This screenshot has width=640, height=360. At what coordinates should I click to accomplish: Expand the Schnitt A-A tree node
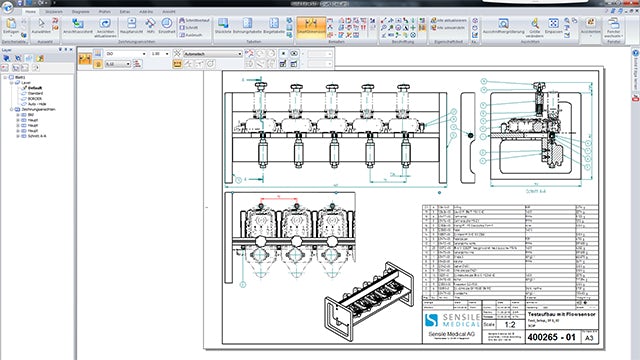click(x=18, y=136)
